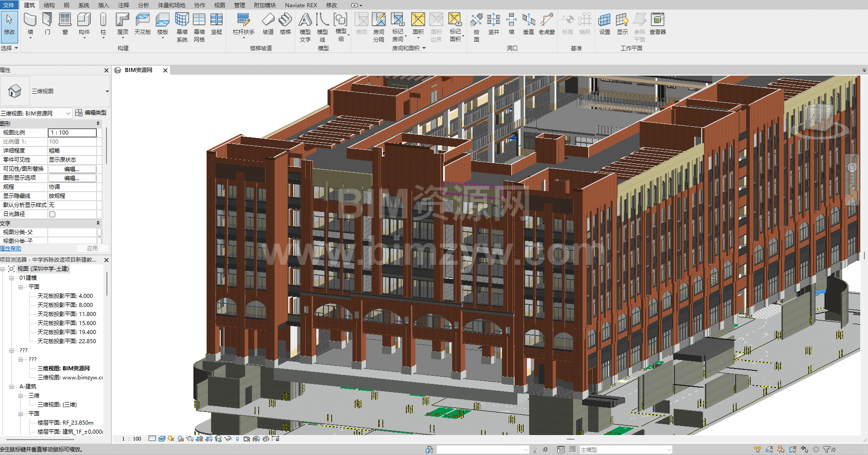Toggle sun path in view control bar

point(171,439)
